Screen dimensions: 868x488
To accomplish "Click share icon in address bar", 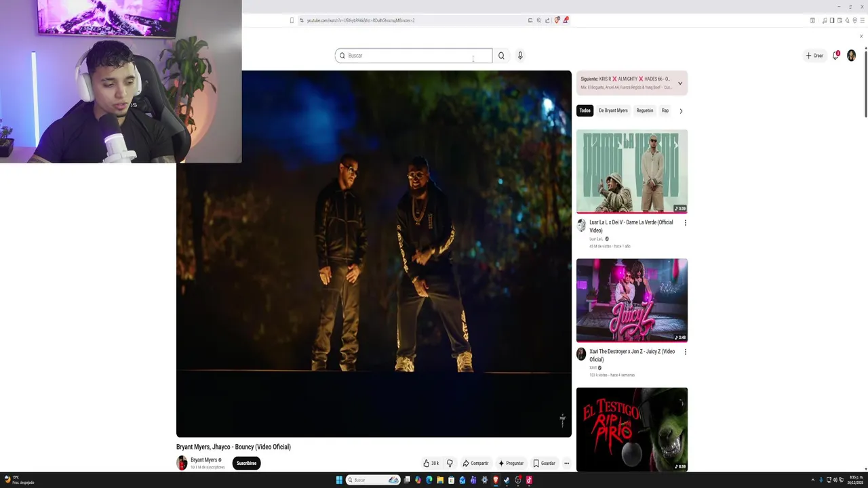I will (547, 20).
